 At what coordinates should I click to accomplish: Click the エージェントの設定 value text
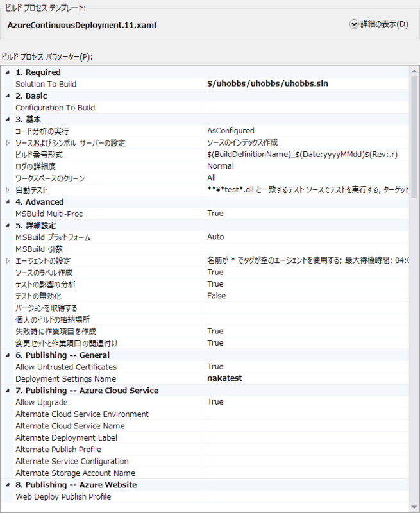pyautogui.click(x=308, y=260)
